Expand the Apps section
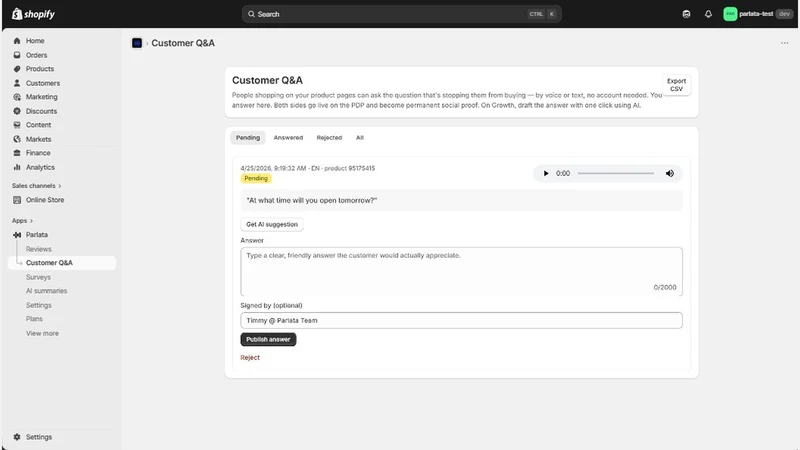800x450 pixels. [x=22, y=221]
